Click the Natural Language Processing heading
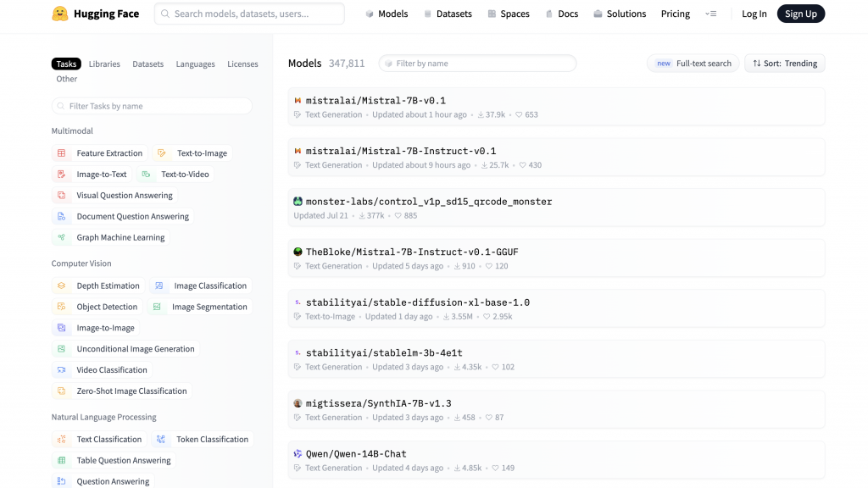The image size is (868, 488). [103, 417]
